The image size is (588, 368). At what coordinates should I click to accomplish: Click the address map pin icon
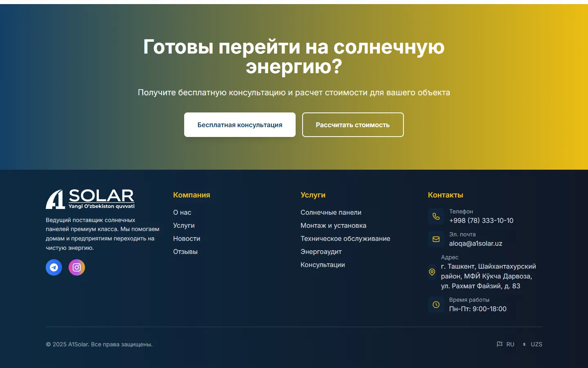click(x=432, y=272)
